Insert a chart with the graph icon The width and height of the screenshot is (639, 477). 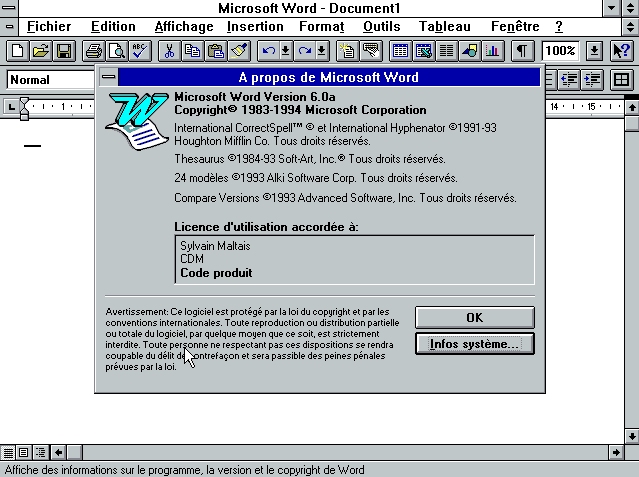coord(493,51)
